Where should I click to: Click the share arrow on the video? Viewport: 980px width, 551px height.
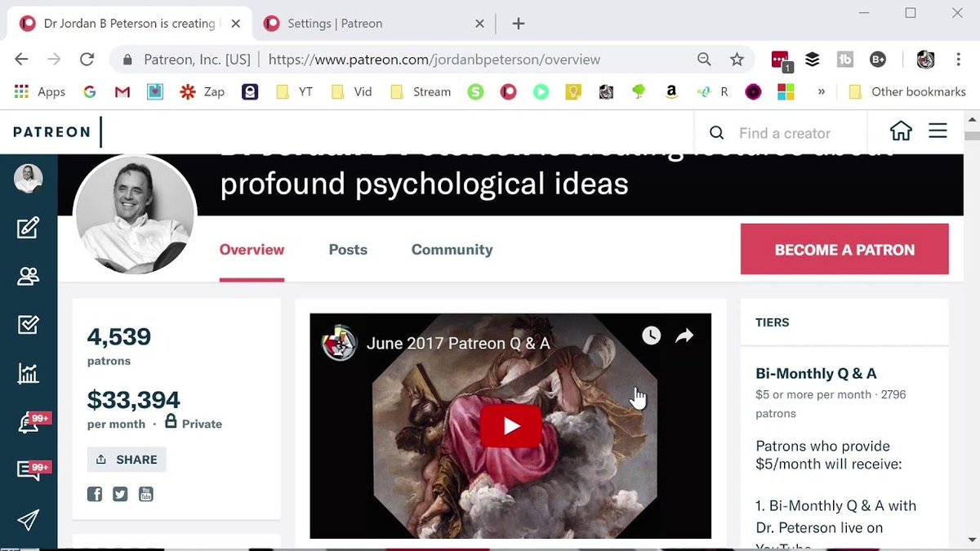(x=684, y=335)
